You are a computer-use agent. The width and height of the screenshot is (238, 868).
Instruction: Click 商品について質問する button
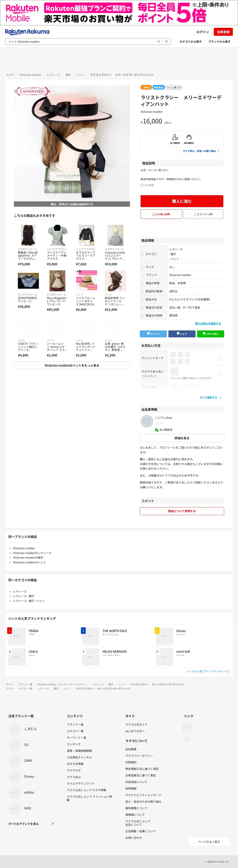click(182, 511)
